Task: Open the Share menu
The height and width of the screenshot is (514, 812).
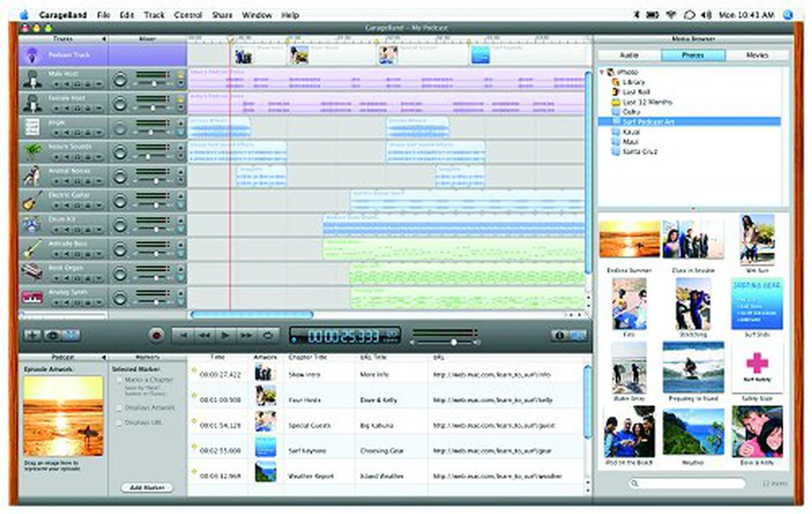Action: click(222, 15)
